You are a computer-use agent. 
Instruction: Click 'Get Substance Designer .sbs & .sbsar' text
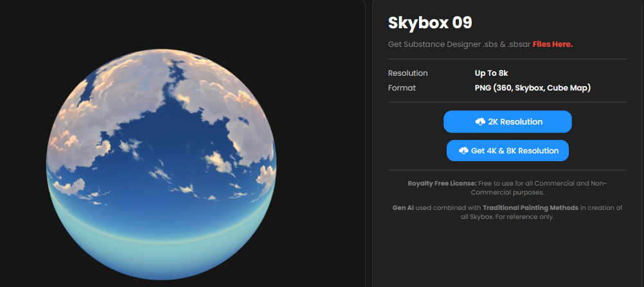459,44
